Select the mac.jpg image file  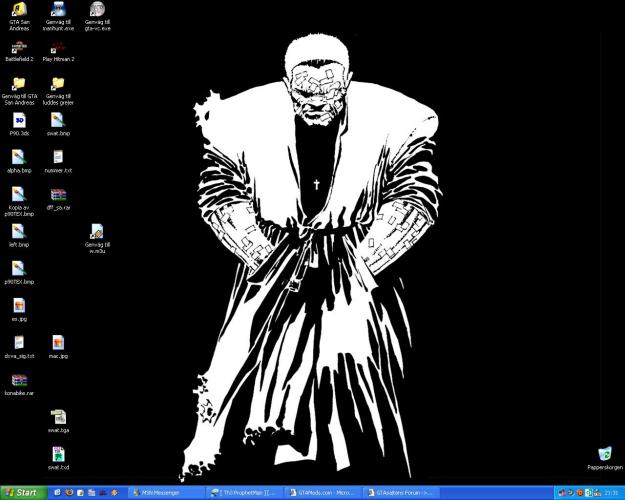pos(58,343)
